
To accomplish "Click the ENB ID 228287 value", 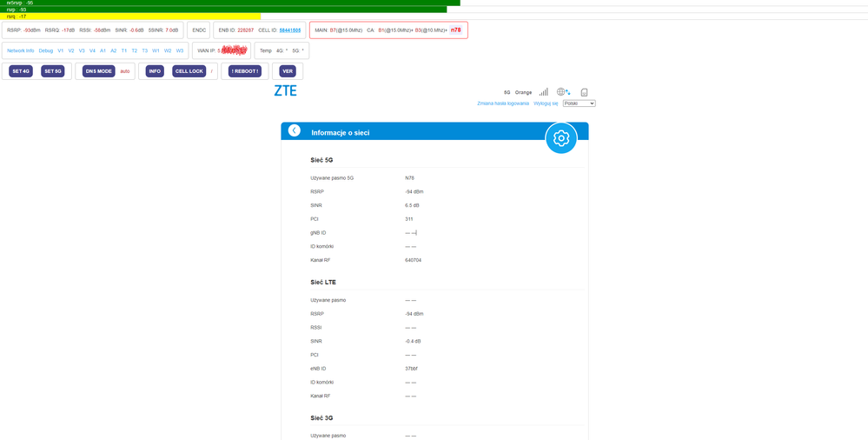I will (245, 30).
